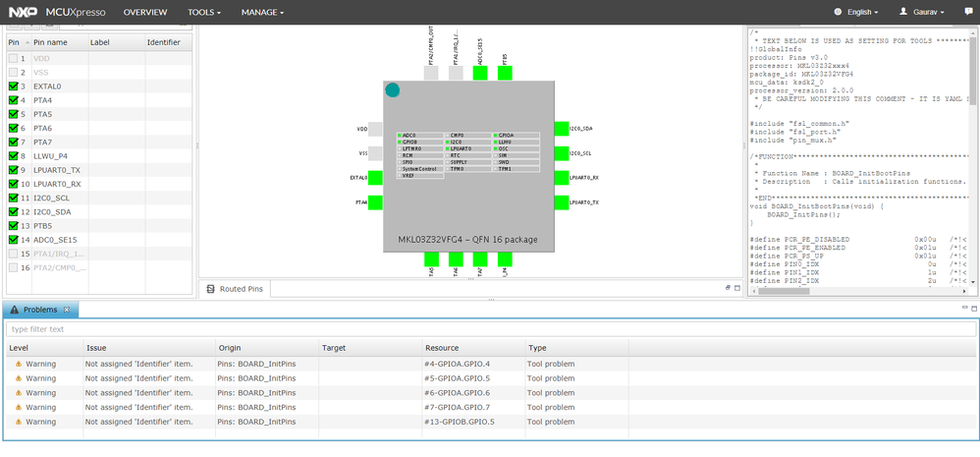Click the Routed Pins table icon
This screenshot has height=457, width=980.
210,289
